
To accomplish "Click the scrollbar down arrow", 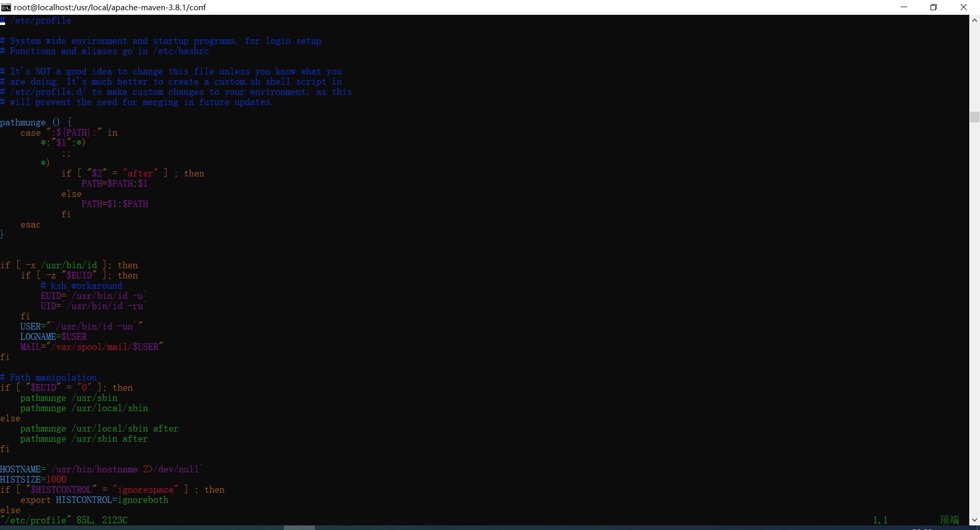I will pos(974,520).
